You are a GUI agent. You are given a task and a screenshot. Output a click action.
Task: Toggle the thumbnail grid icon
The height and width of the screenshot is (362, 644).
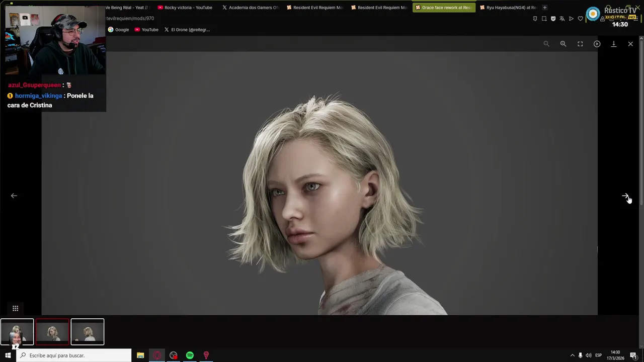(15, 308)
